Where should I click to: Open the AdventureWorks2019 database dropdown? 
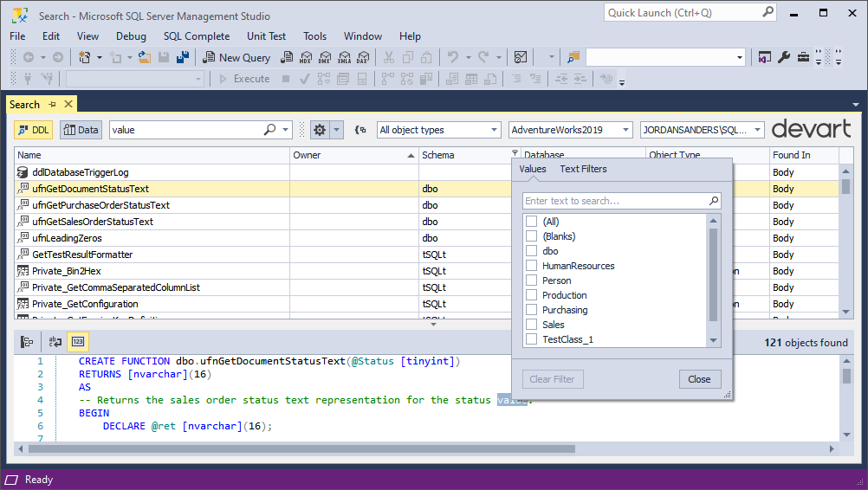[571, 130]
